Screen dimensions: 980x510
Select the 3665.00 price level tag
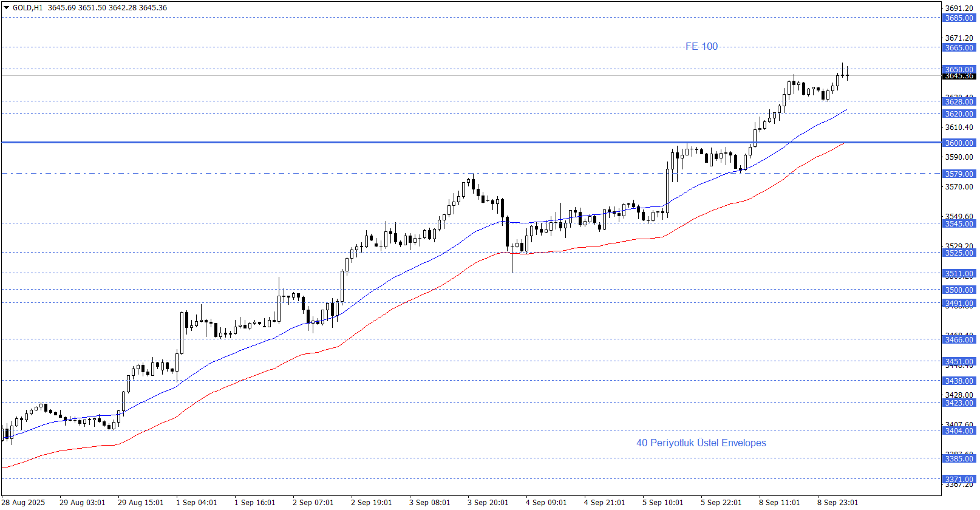[959, 47]
